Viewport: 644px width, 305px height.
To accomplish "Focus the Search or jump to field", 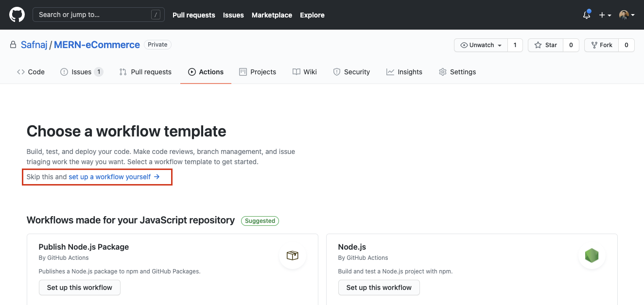I will pyautogui.click(x=99, y=15).
